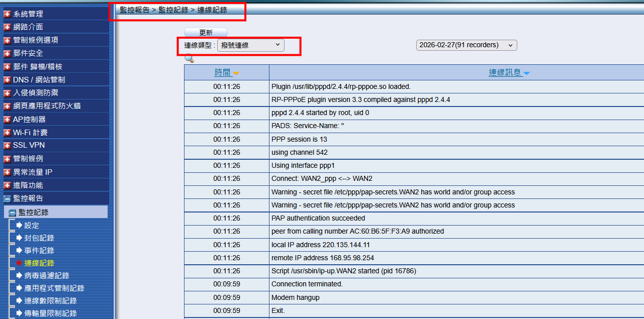Select 封包記錄 in the tree

click(39, 238)
